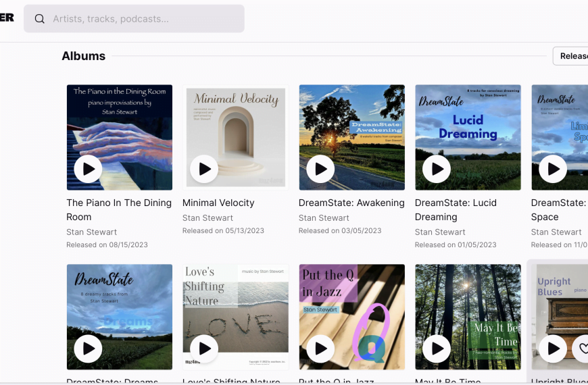The image size is (588, 385).
Task: Play the Minimal Velocity album
Action: click(x=204, y=169)
